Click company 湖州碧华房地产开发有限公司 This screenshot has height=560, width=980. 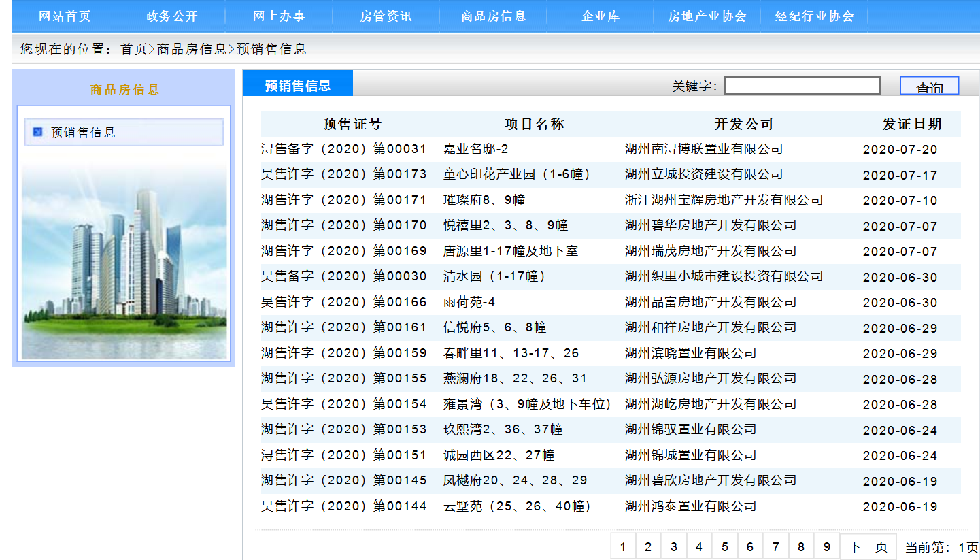coord(711,225)
